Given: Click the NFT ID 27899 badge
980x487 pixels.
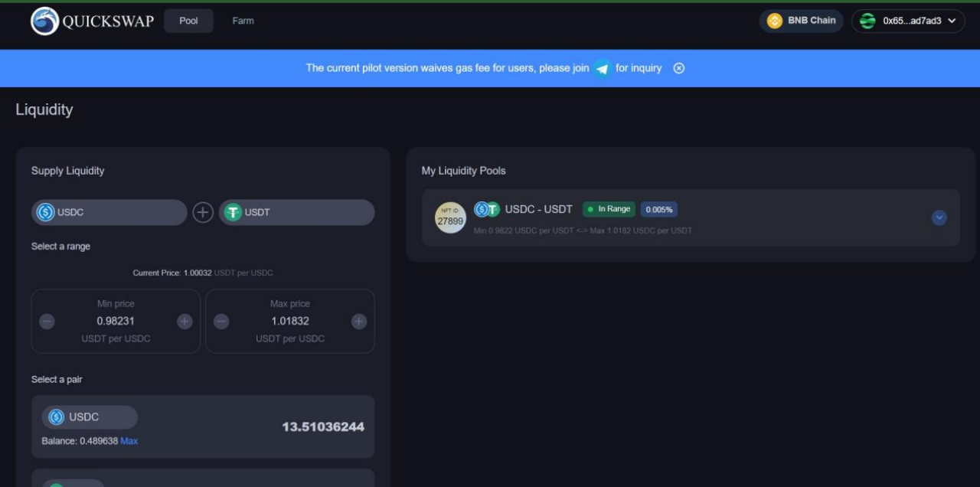Looking at the screenshot, I should (x=450, y=218).
